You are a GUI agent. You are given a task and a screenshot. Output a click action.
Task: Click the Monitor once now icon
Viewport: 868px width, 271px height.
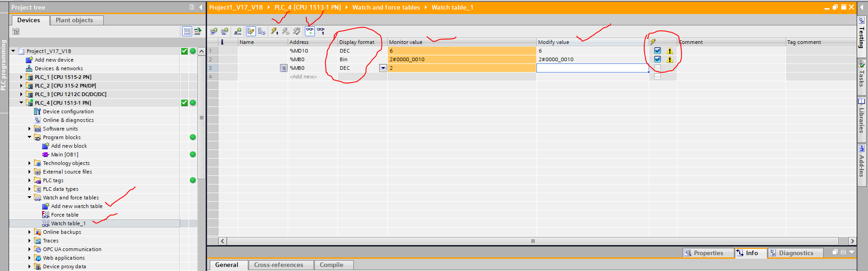pyautogui.click(x=321, y=31)
